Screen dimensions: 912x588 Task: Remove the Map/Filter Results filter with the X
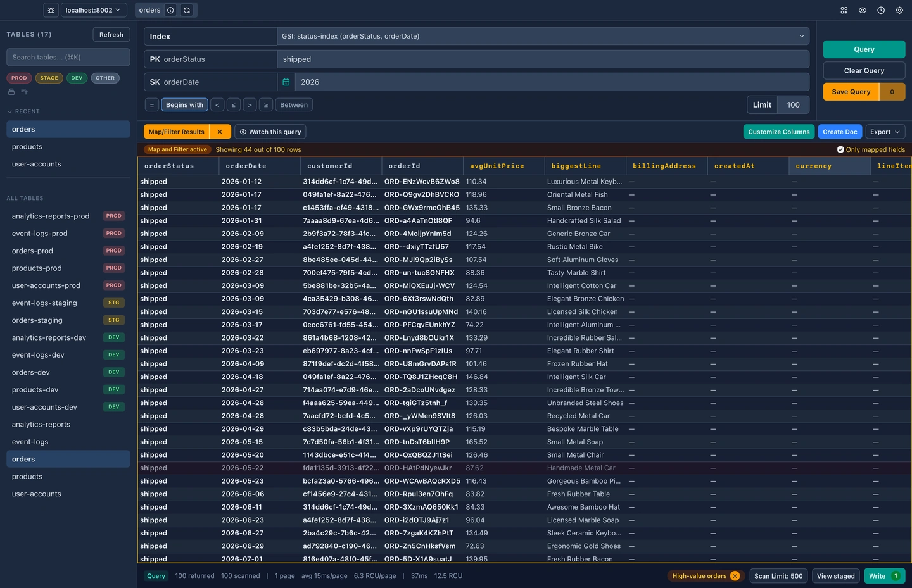(x=220, y=132)
